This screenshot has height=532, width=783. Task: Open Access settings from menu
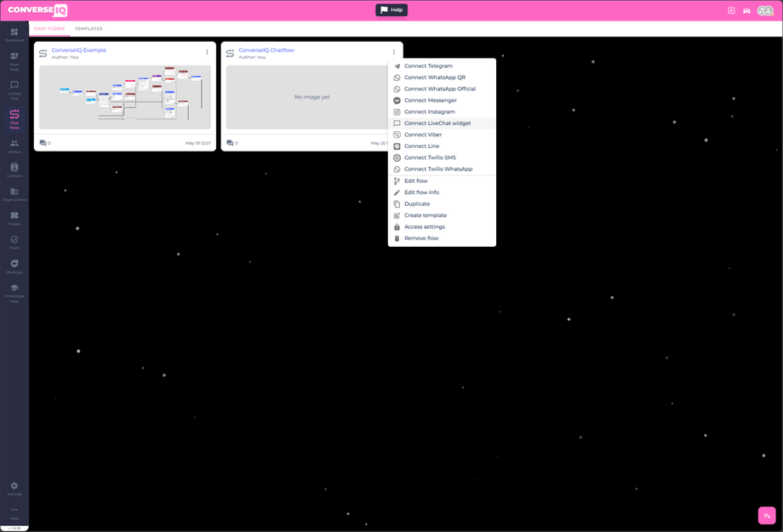click(442, 226)
